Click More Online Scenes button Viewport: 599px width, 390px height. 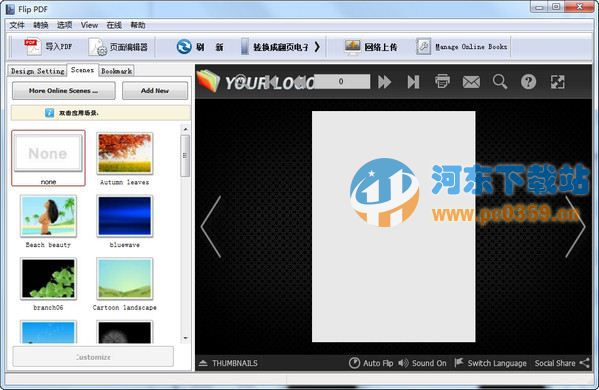click(x=63, y=91)
